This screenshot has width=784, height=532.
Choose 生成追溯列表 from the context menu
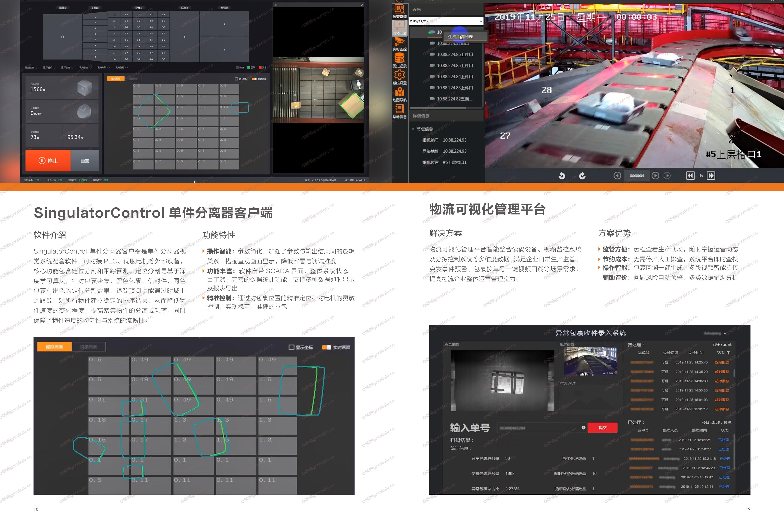(x=460, y=37)
